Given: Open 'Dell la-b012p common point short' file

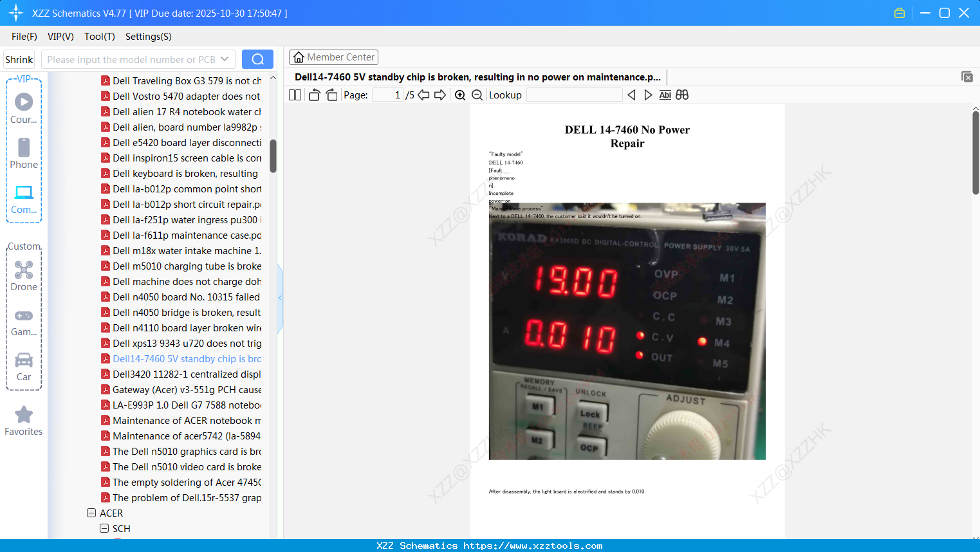Looking at the screenshot, I should (x=181, y=189).
